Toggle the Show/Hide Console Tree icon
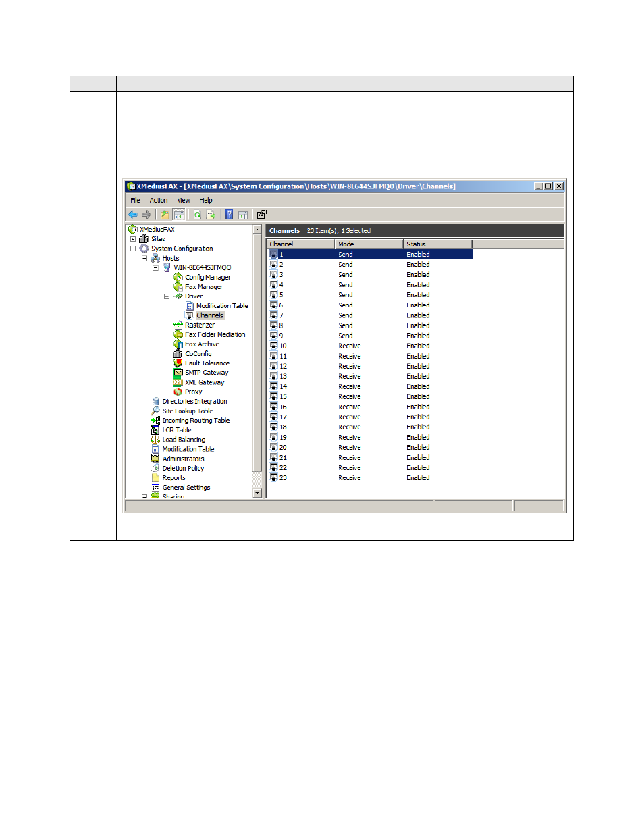The image size is (644, 834). [179, 215]
